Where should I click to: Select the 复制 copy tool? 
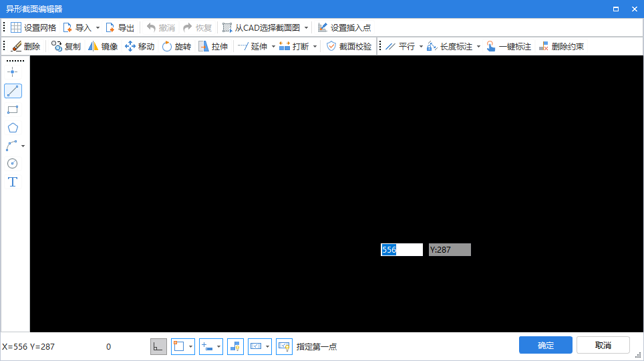(66, 46)
